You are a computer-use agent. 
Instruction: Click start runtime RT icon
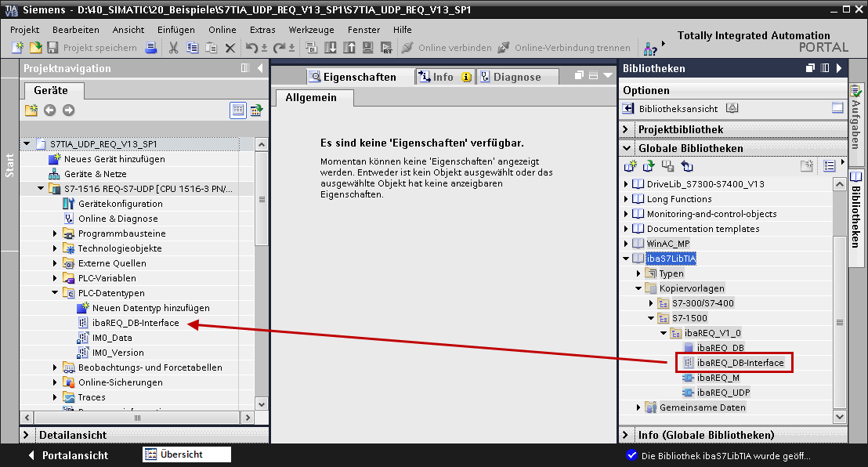pyautogui.click(x=386, y=48)
